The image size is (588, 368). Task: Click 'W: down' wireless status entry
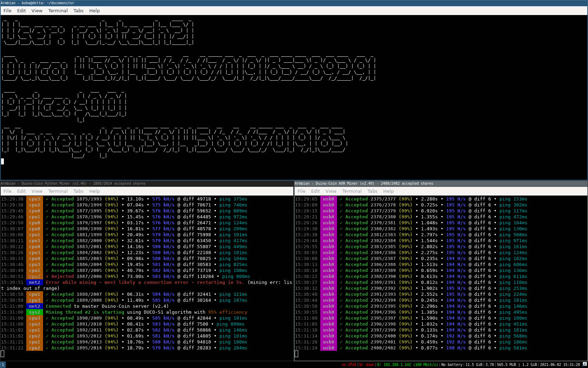coord(366,364)
